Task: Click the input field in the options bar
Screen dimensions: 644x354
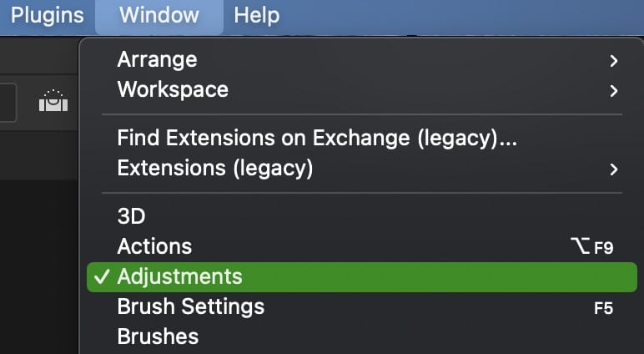Action: click(8, 102)
